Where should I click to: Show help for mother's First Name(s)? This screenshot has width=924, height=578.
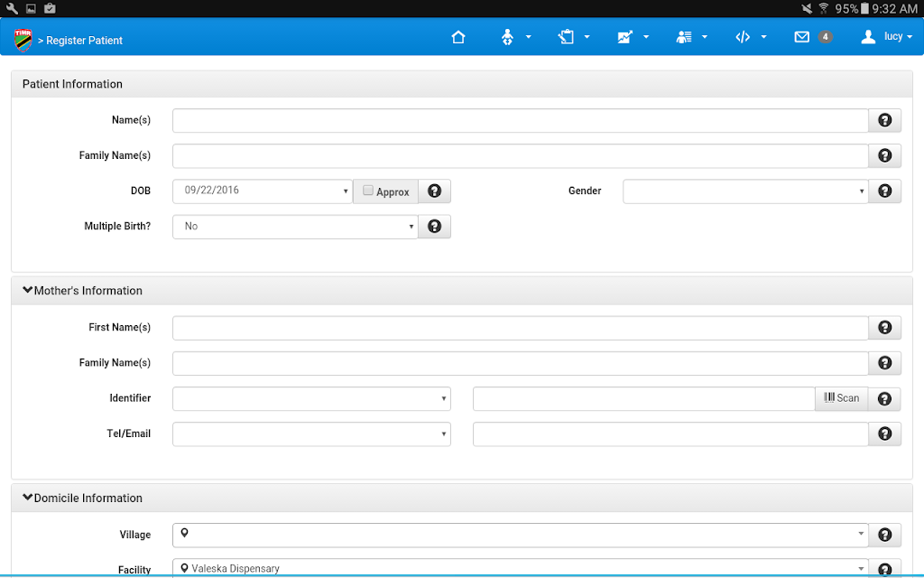(x=884, y=328)
